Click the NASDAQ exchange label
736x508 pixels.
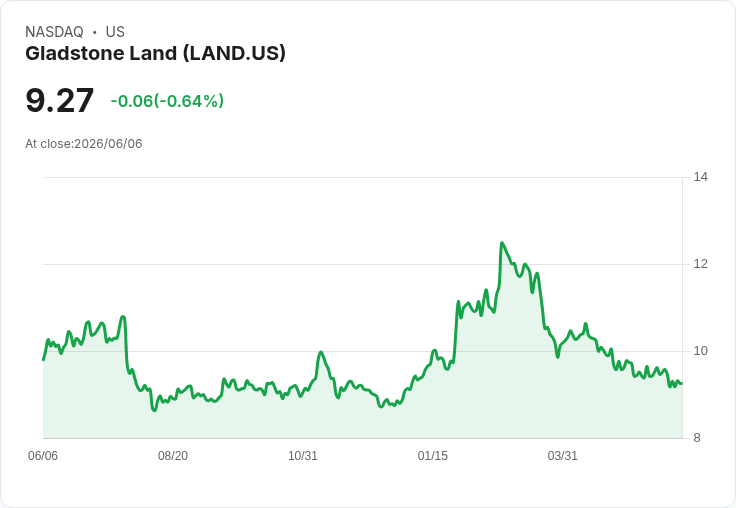coord(54,32)
